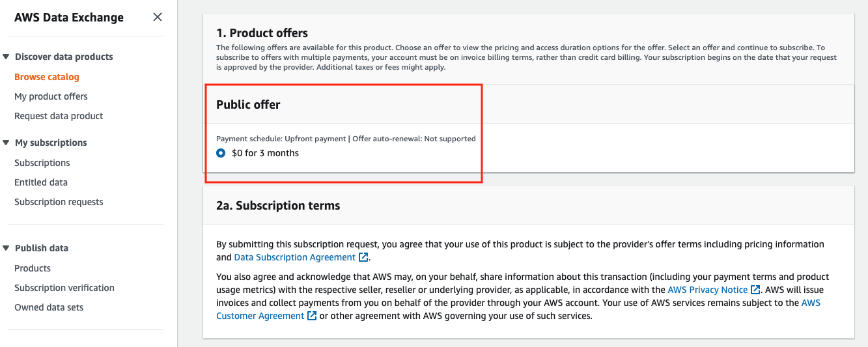Viewport: 868px width, 347px height.
Task: Click external link icon beside Data Subscription Agreement
Action: pos(364,257)
